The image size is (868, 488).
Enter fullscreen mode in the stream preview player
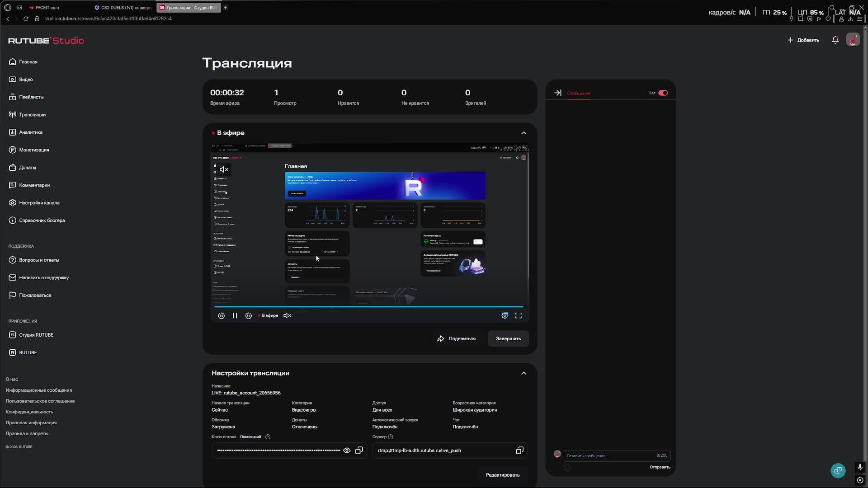519,315
